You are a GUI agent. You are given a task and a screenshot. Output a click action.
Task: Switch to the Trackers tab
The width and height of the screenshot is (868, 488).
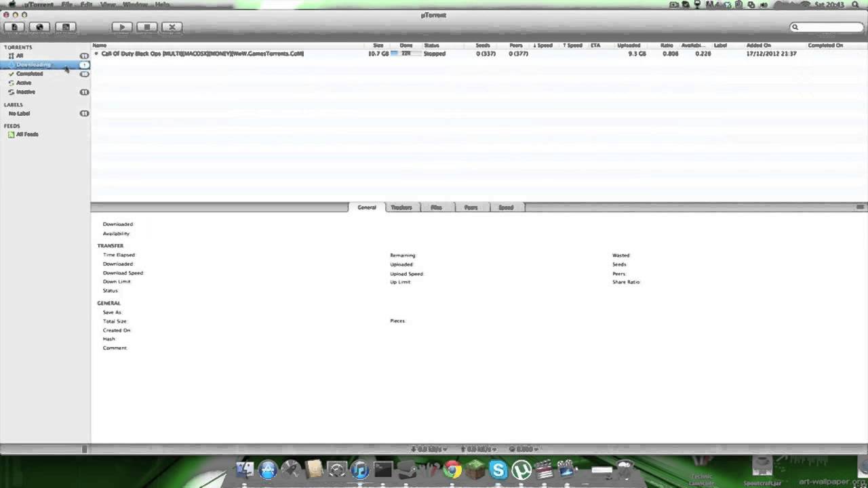(x=401, y=207)
